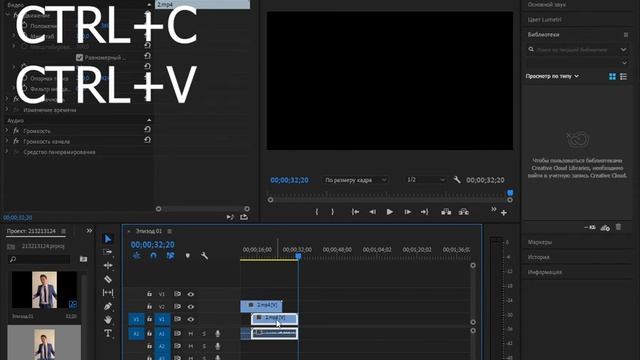Select the Pen tool

[108, 306]
